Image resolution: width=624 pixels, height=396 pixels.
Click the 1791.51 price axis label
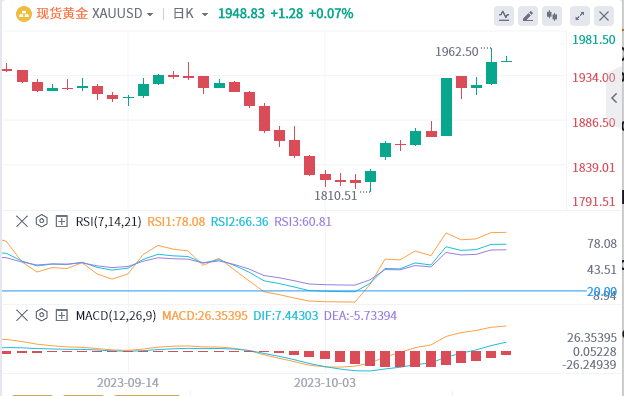594,202
